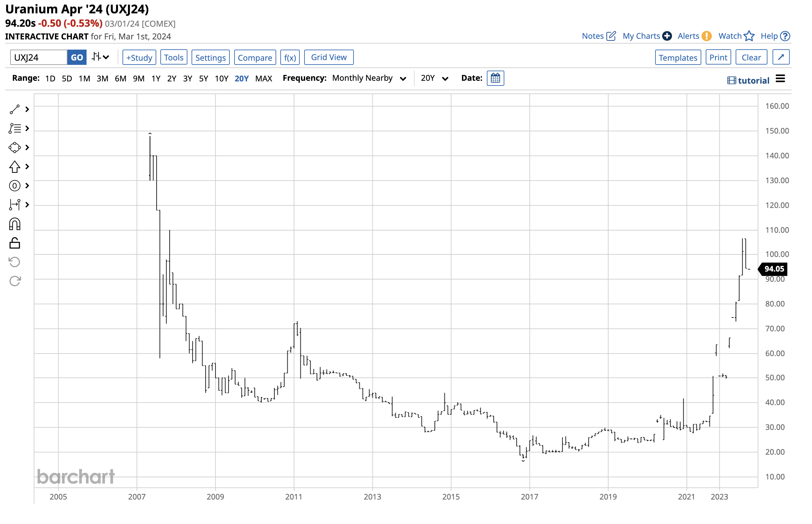The height and width of the screenshot is (524, 812).
Task: Select the 6M range
Action: [x=120, y=78]
